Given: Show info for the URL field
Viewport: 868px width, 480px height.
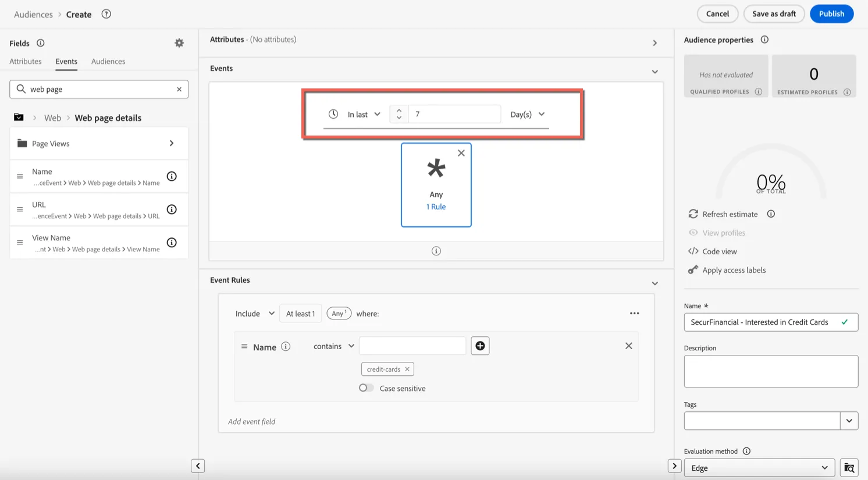Looking at the screenshot, I should click(172, 209).
